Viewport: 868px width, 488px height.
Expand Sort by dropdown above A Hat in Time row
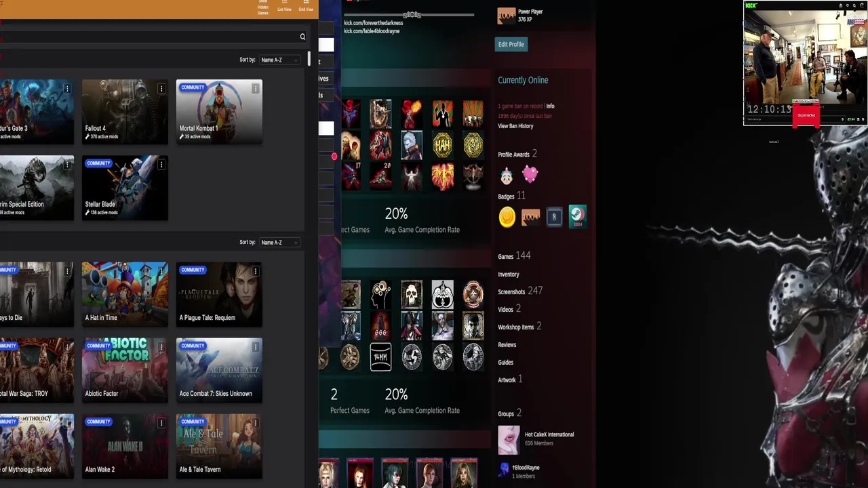[279, 242]
